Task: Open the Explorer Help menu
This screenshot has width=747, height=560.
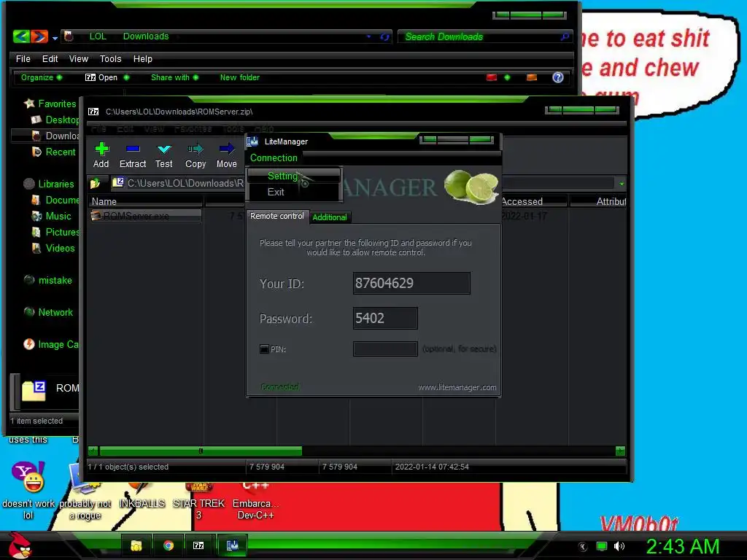Action: tap(142, 58)
